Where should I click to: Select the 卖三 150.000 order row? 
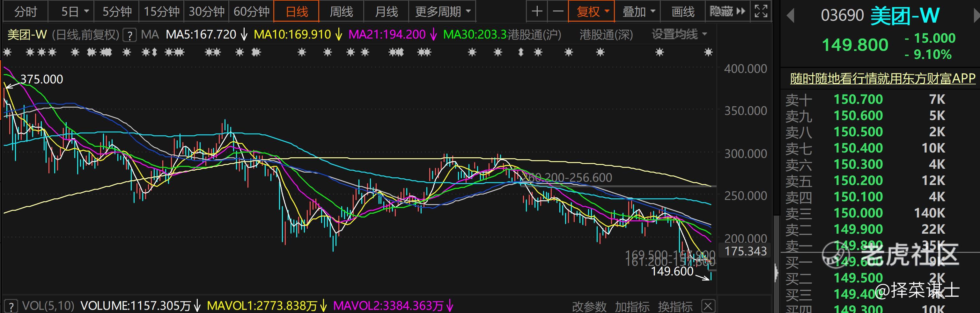(880, 213)
